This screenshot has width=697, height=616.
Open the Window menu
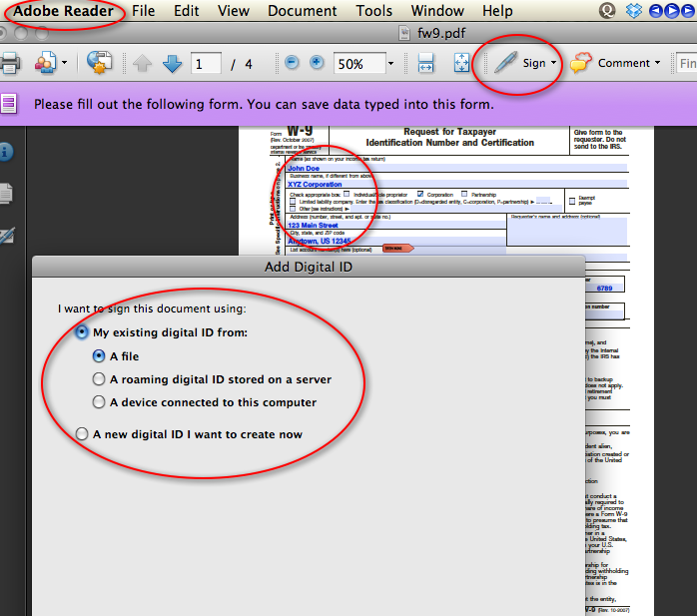(437, 11)
